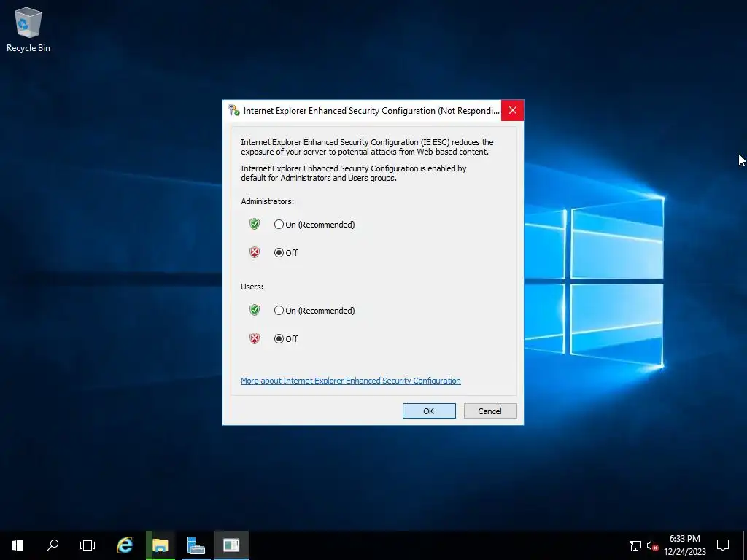Click green shield icon beside Users On
This screenshot has width=747, height=560.
click(x=255, y=310)
